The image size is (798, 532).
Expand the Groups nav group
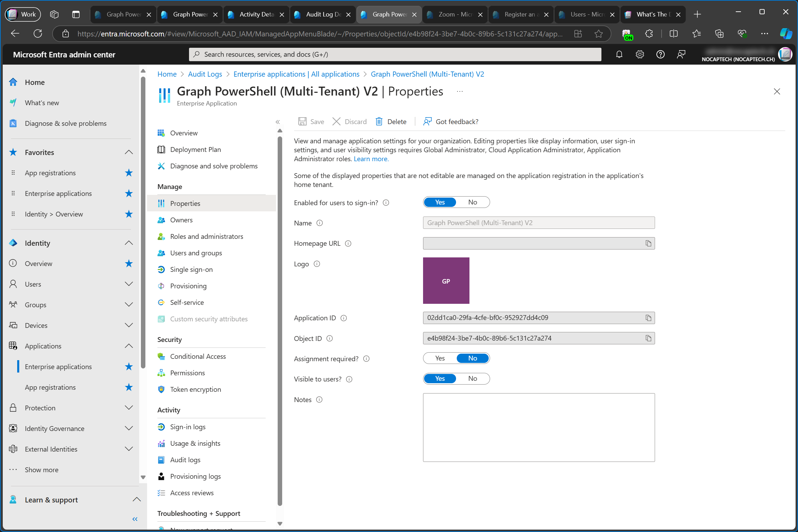click(129, 305)
